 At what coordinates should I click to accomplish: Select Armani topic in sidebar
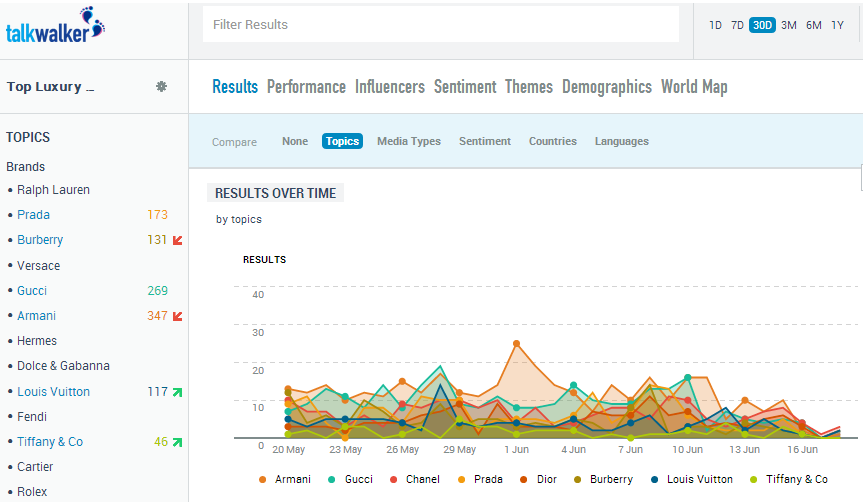click(x=36, y=316)
